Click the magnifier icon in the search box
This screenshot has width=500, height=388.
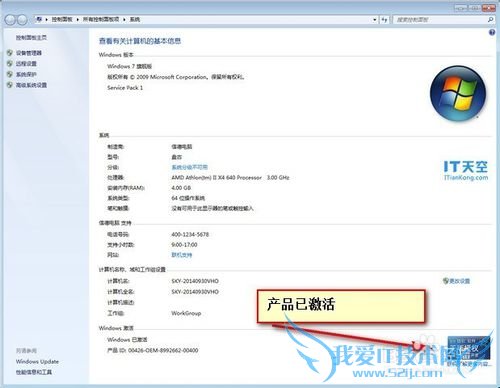490,20
